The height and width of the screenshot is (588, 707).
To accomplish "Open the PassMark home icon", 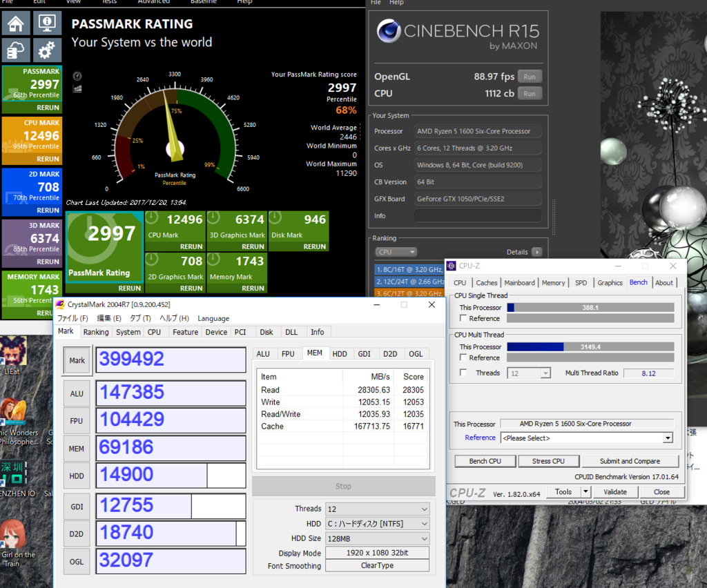I will [x=16, y=23].
